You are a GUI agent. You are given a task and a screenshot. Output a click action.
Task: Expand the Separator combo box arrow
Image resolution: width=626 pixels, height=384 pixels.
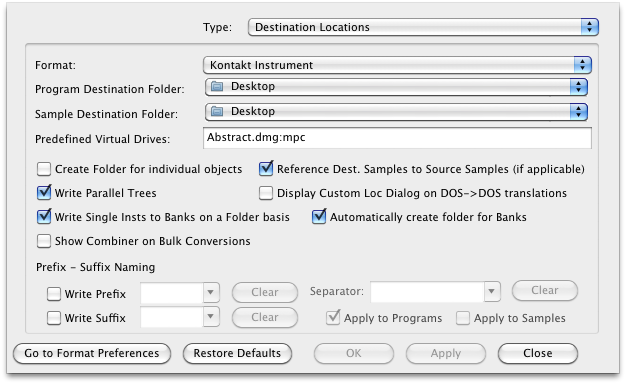pyautogui.click(x=492, y=292)
